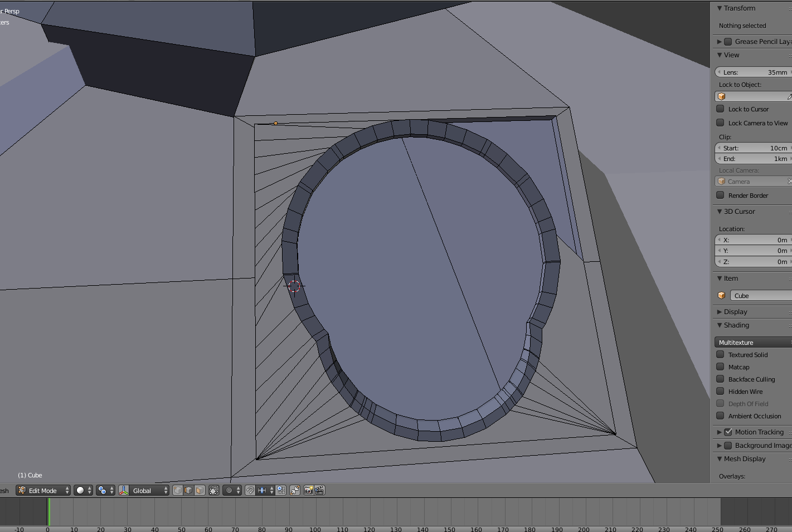The height and width of the screenshot is (532, 792).
Task: Expand the Grease Pencil Layers panel
Action: [x=720, y=41]
